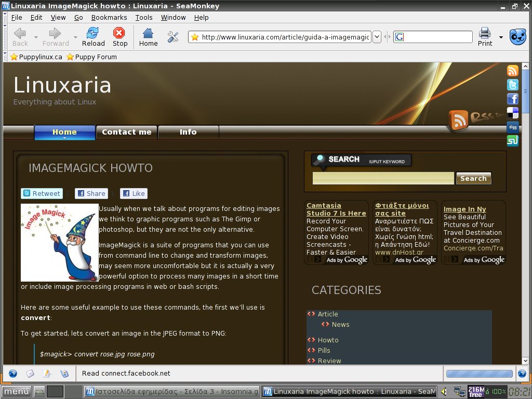
Task: Click the page vertical scrollbar thumb
Action: [x=525, y=92]
